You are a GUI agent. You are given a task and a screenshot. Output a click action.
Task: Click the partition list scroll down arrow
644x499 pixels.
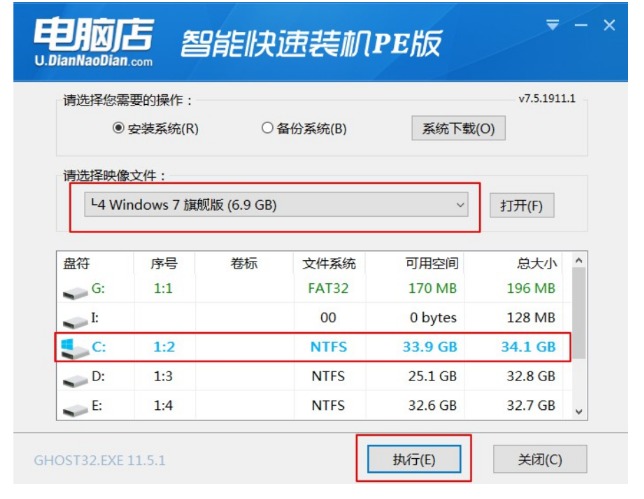pos(579,412)
